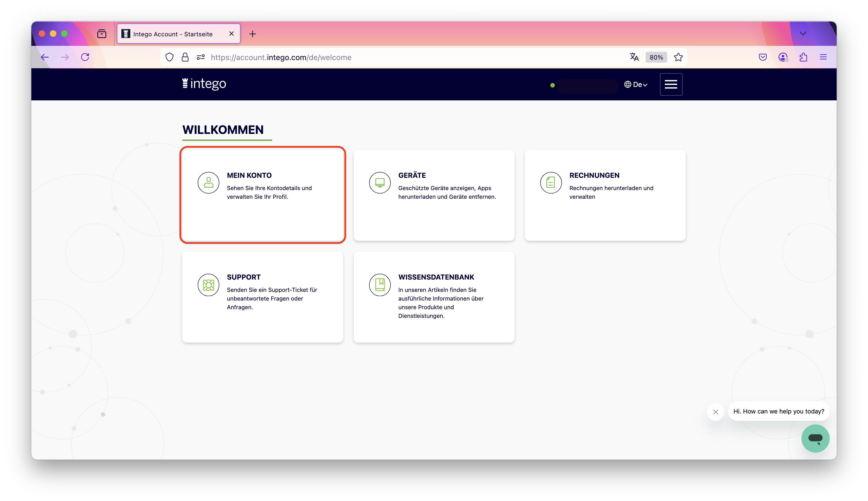This screenshot has height=501, width=868.
Task: Select the Intego Account - Startseite tab
Action: coord(178,34)
